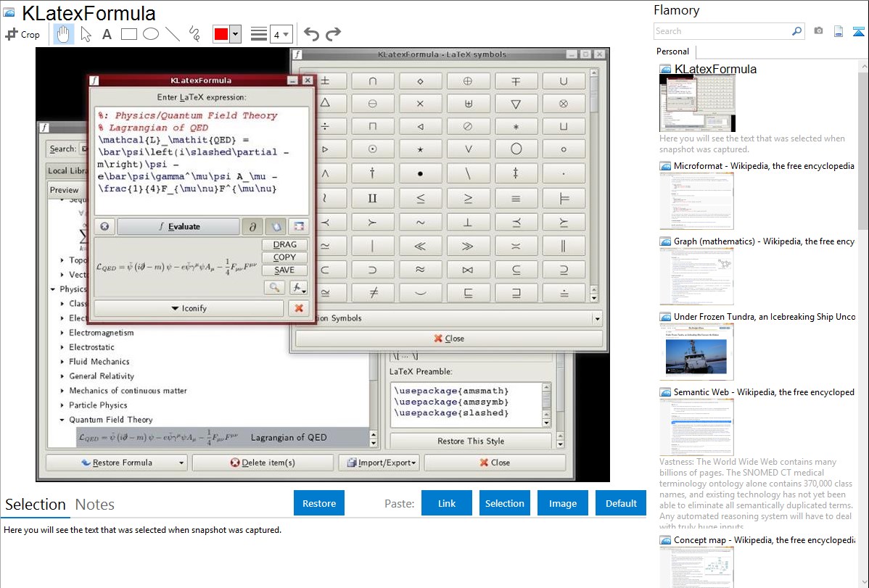Select the Crop tool
Viewport: 869px width, 588px height.
pyautogui.click(x=22, y=34)
